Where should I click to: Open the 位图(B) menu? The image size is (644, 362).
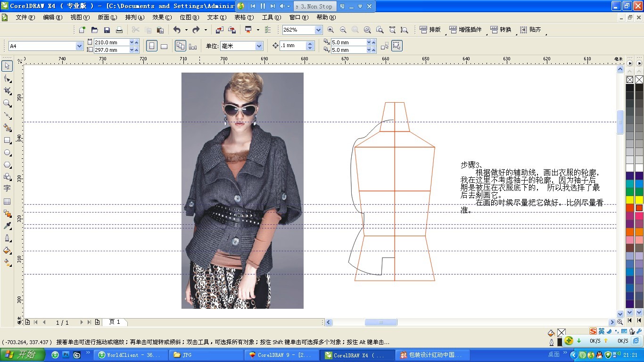(189, 17)
